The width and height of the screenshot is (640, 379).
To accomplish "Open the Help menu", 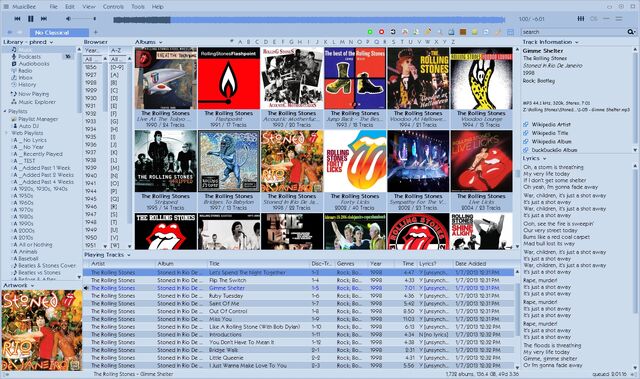I will click(158, 7).
